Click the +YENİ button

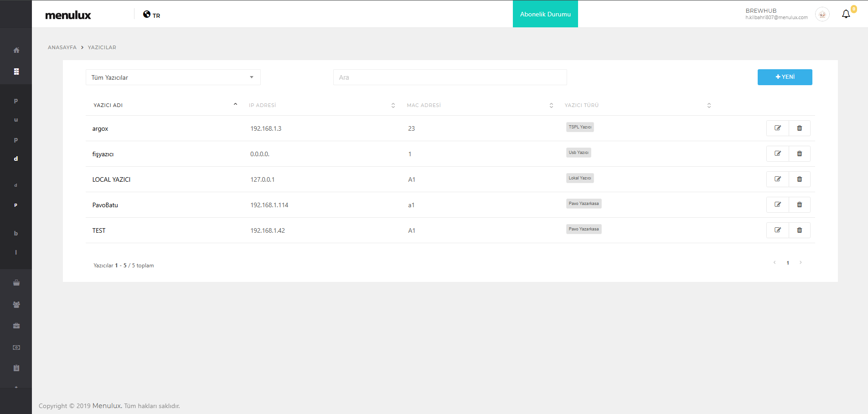point(785,77)
